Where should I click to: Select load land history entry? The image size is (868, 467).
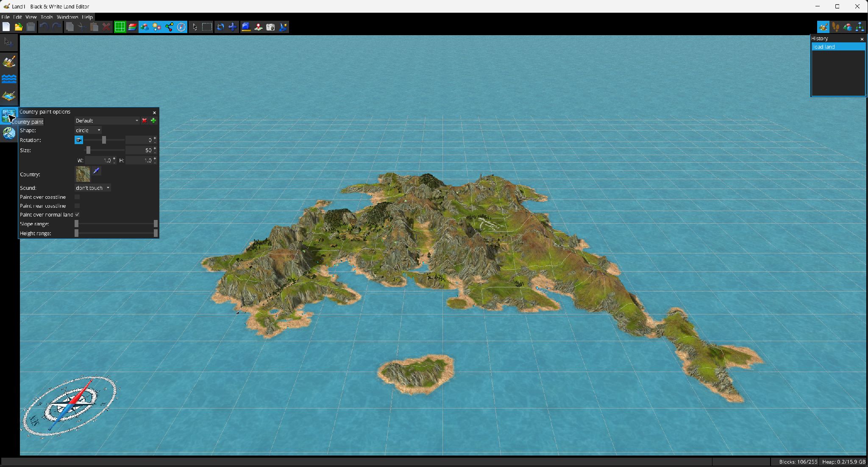pyautogui.click(x=838, y=47)
